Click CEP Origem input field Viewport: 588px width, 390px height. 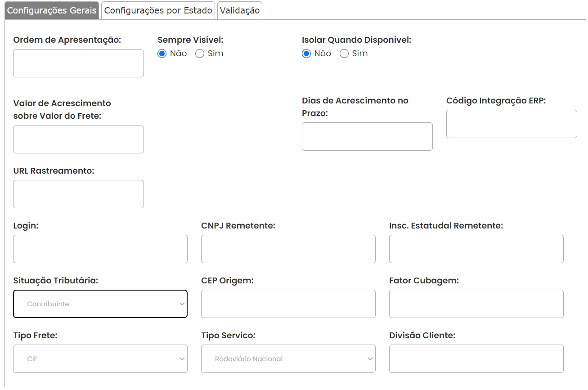point(288,304)
